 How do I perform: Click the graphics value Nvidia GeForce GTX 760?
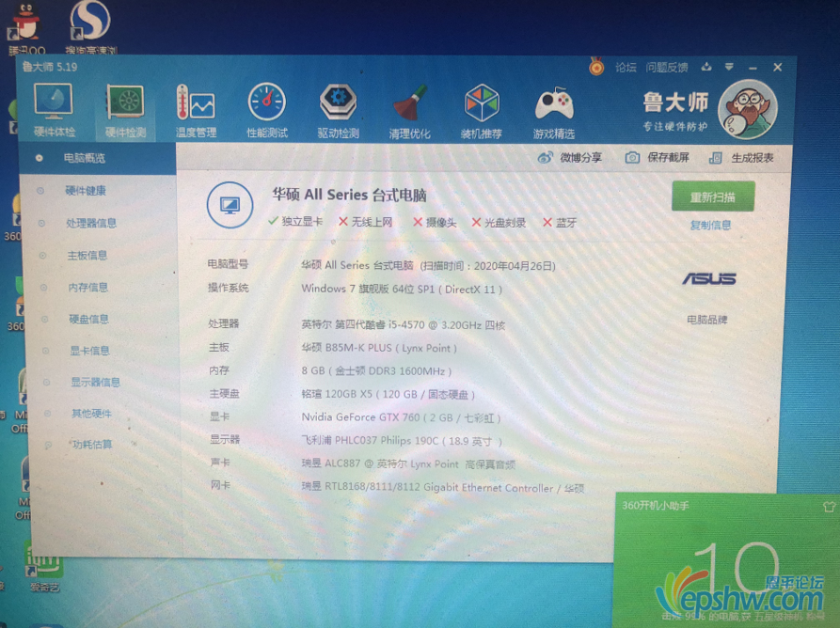pyautogui.click(x=402, y=417)
